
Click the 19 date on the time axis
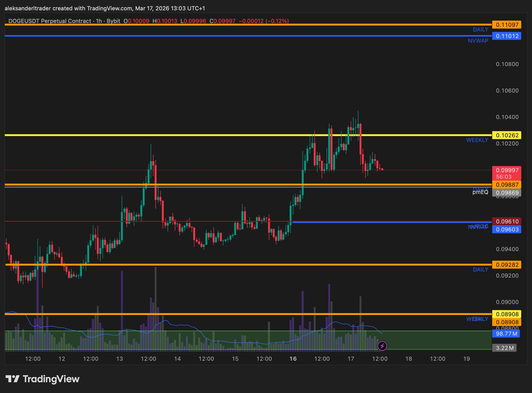point(467,359)
